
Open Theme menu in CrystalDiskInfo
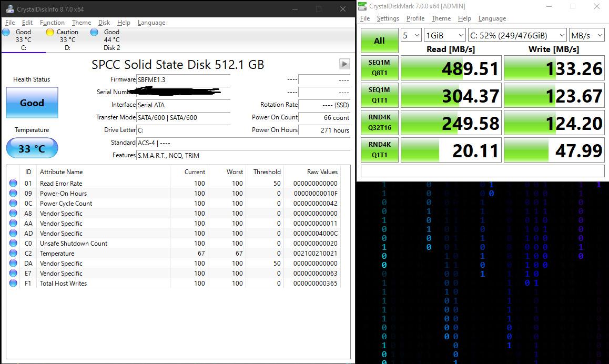pos(82,23)
